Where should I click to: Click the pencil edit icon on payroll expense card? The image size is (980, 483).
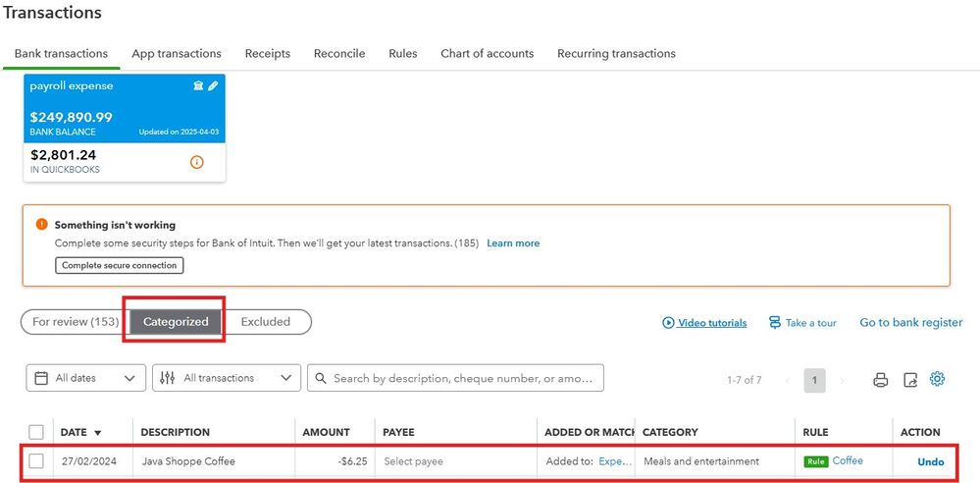(x=213, y=85)
